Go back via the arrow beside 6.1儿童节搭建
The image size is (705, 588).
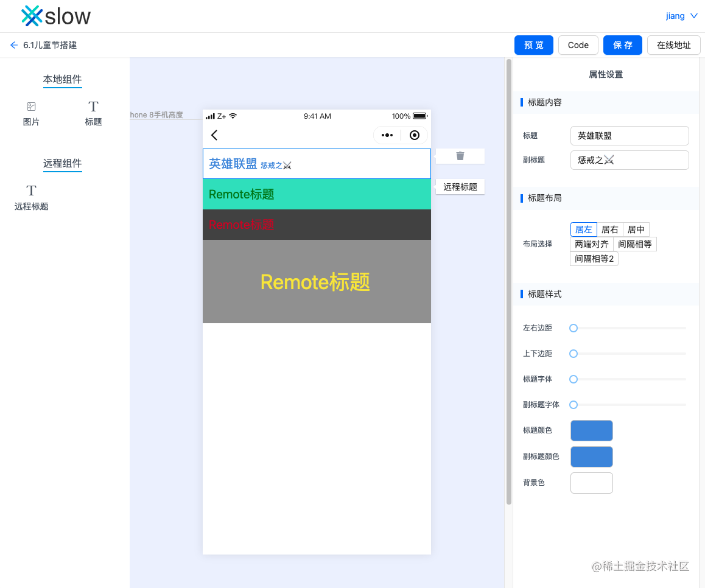coord(14,45)
